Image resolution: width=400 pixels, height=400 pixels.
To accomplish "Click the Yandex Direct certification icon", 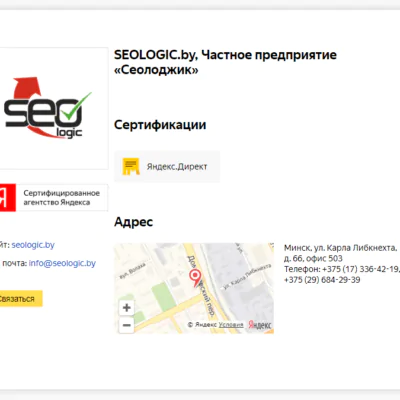I will 131,166.
